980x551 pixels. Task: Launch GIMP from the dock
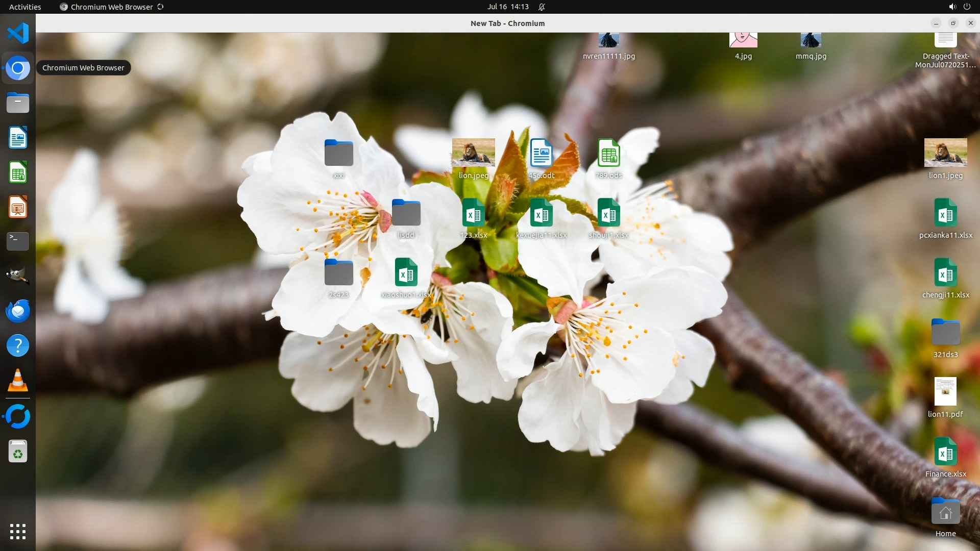tap(18, 276)
